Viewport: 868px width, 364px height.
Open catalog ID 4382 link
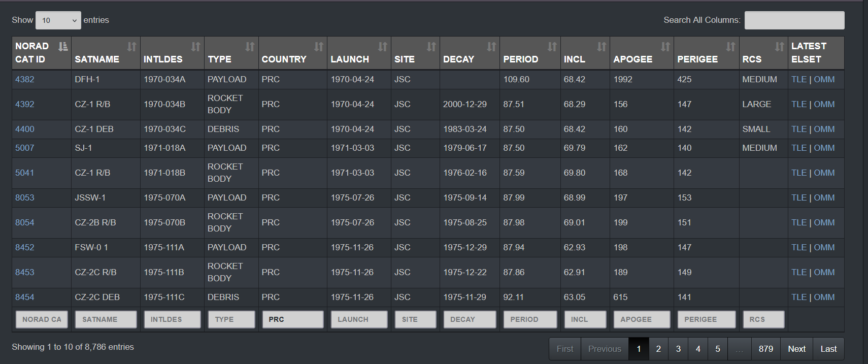(25, 79)
